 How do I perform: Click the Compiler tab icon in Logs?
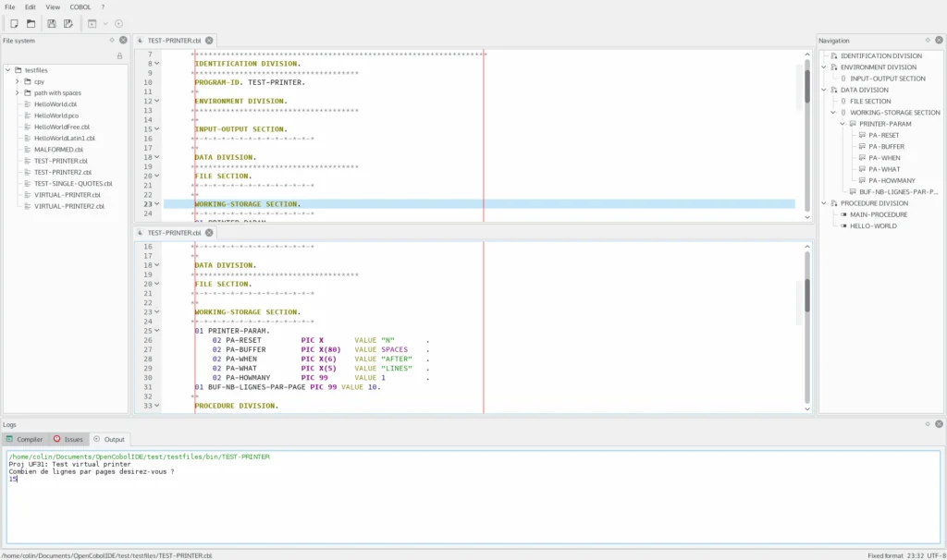pos(9,439)
